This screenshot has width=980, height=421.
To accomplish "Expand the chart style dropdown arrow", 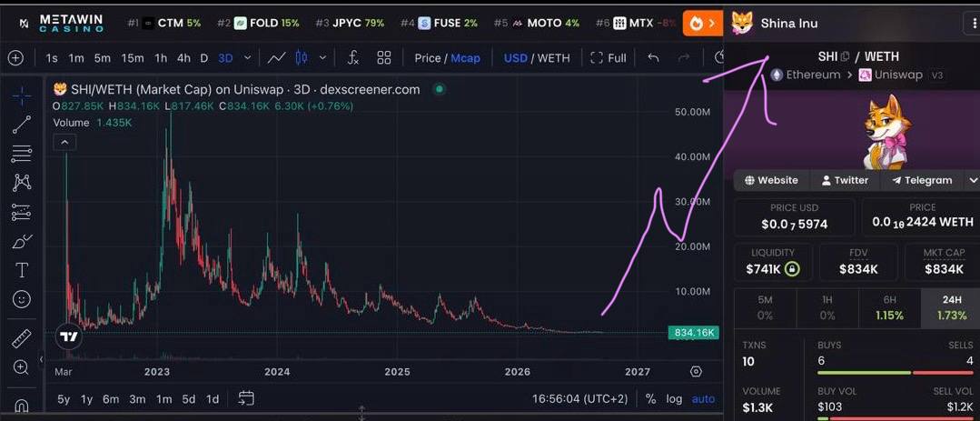I will coord(322,58).
